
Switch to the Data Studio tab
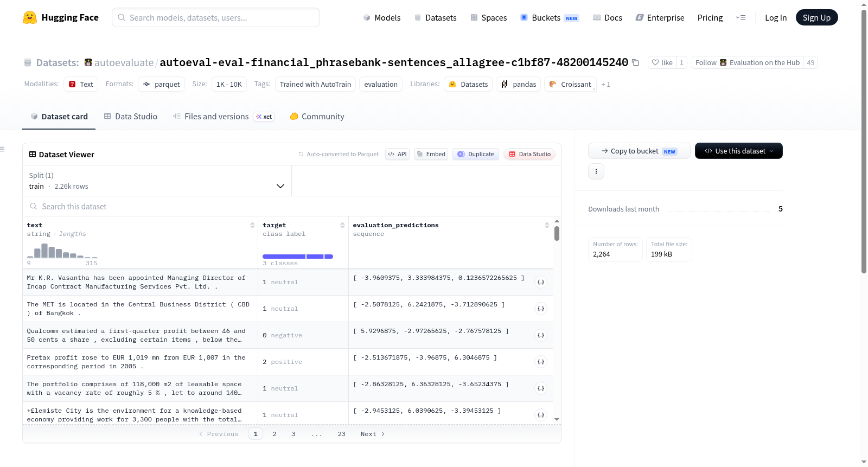(x=131, y=117)
